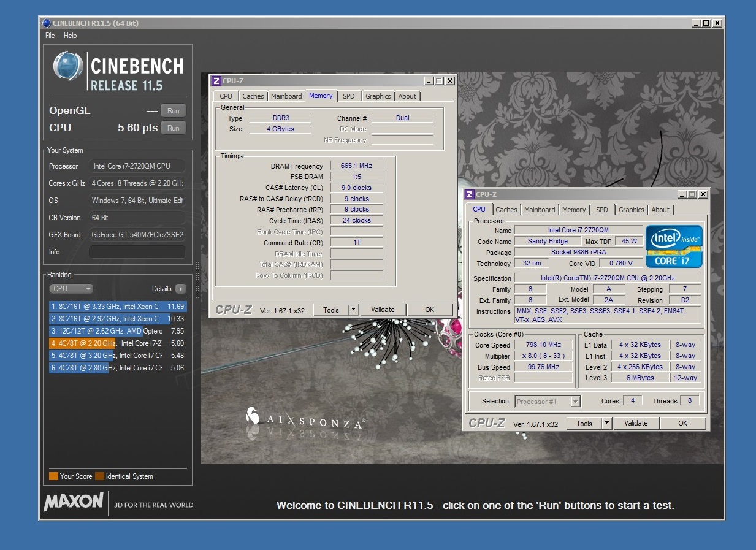Click the Cycle Time 24 clocks value

click(357, 220)
